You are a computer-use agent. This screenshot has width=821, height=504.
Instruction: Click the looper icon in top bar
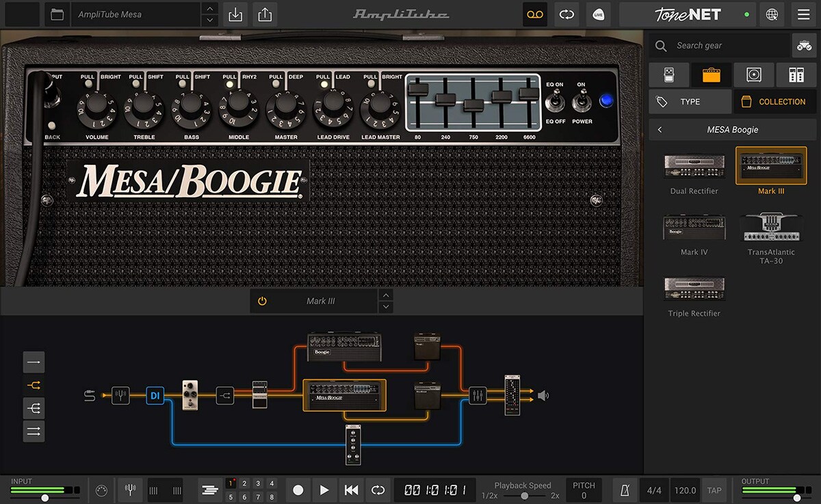(x=566, y=14)
